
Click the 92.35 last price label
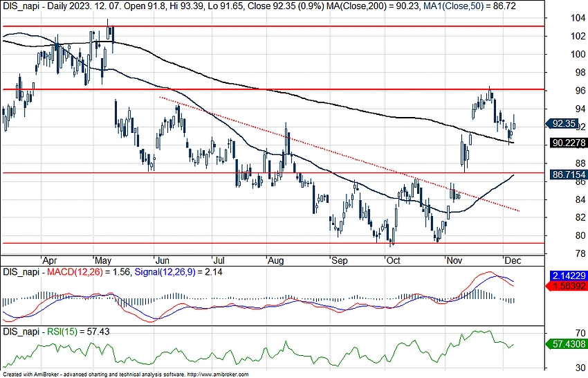point(564,123)
